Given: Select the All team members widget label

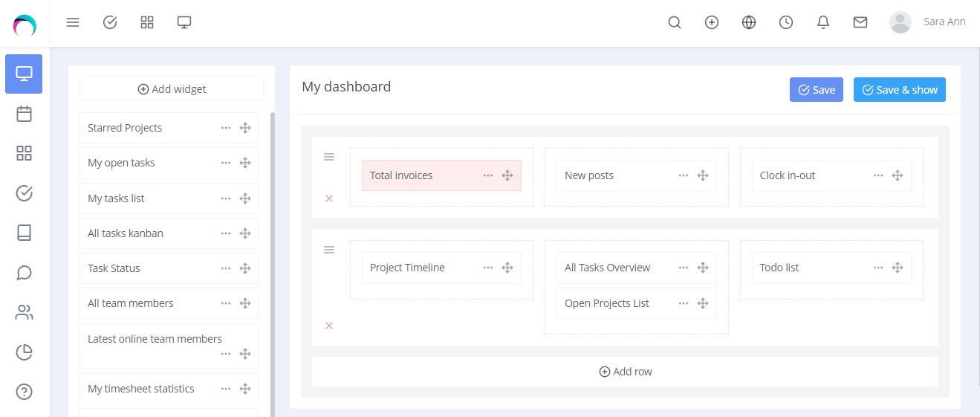Looking at the screenshot, I should (x=131, y=303).
